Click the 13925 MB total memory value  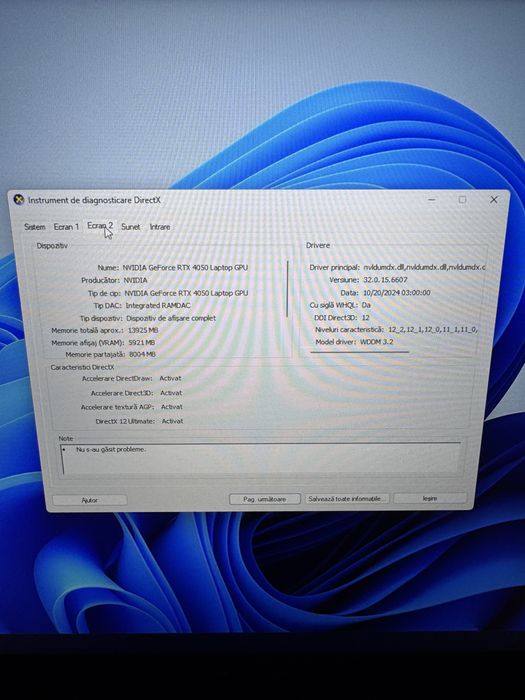[143, 330]
